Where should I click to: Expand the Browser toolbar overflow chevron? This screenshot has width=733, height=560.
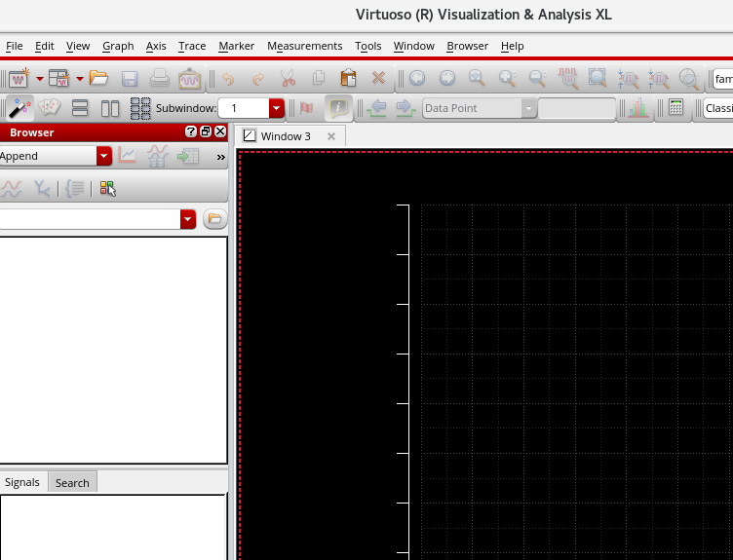click(220, 156)
